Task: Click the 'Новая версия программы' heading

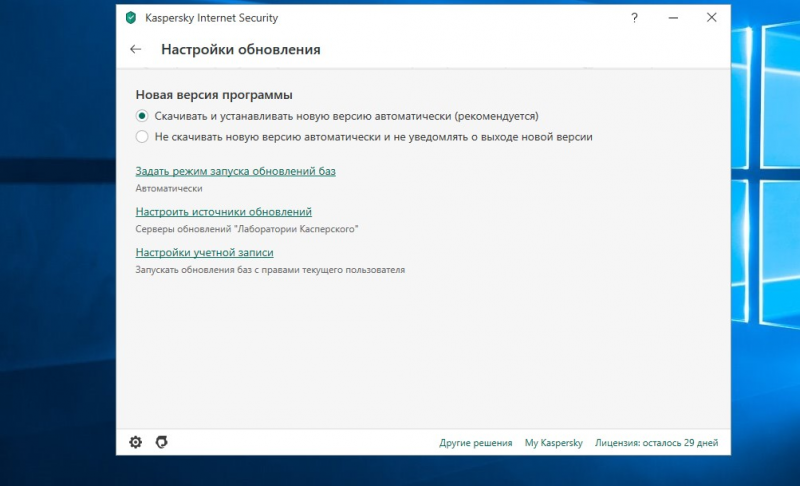Action: tap(214, 95)
